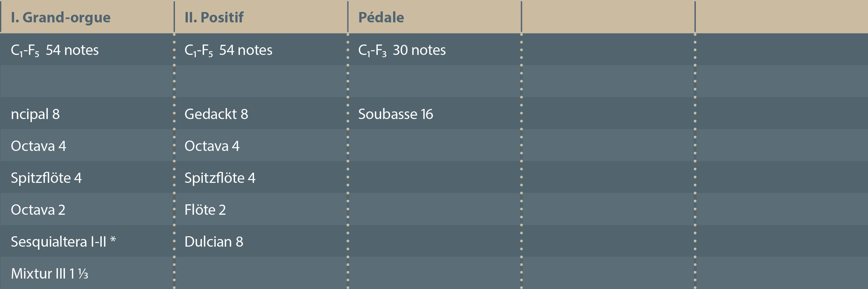Select the Dulcian 8 stop

(x=214, y=242)
